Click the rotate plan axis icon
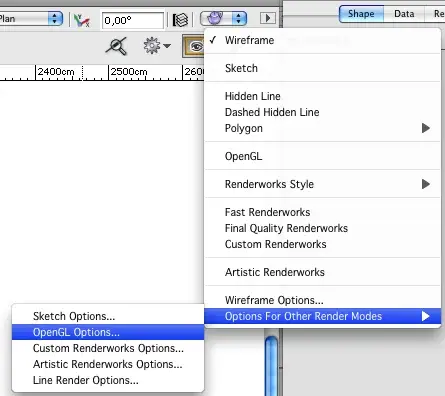This screenshot has height=396, width=445. tap(82, 20)
